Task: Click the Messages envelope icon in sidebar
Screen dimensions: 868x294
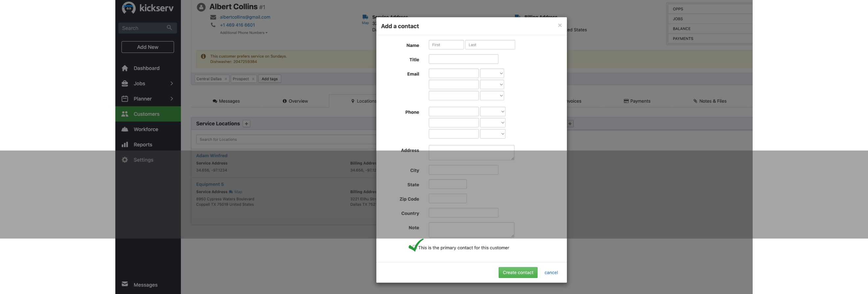Action: click(125, 284)
